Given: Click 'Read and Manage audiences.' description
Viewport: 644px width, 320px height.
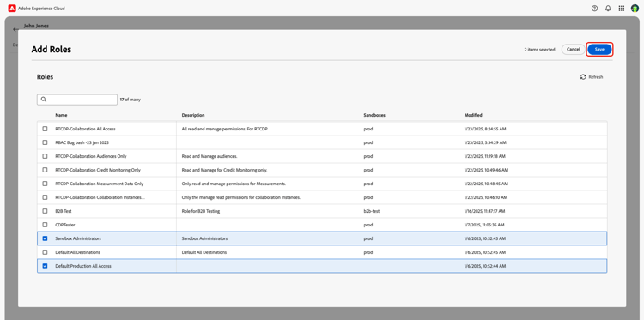Looking at the screenshot, I should (x=210, y=156).
